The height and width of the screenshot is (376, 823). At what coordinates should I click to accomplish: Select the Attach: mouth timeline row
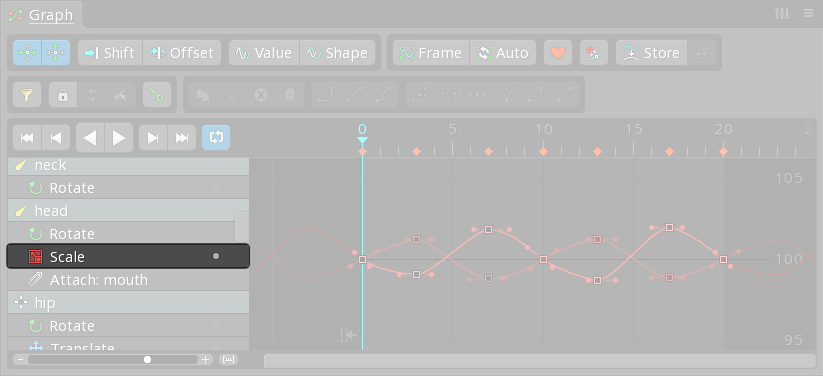128,280
